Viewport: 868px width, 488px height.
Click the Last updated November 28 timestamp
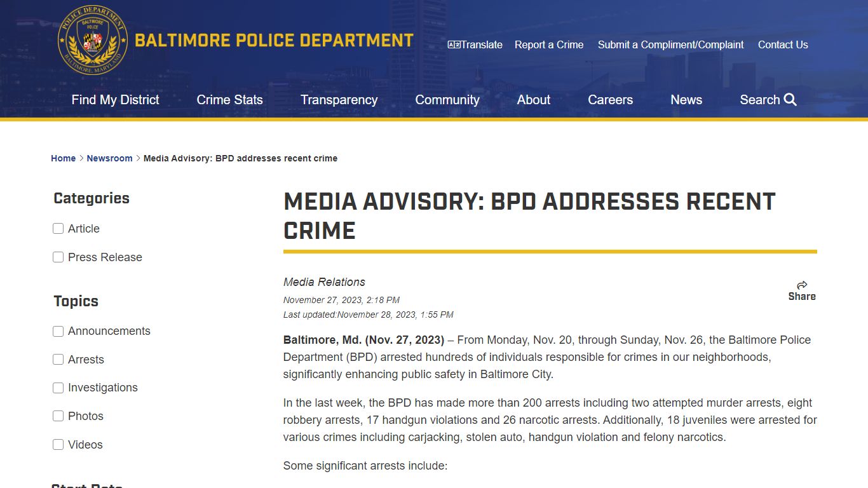click(x=369, y=315)
